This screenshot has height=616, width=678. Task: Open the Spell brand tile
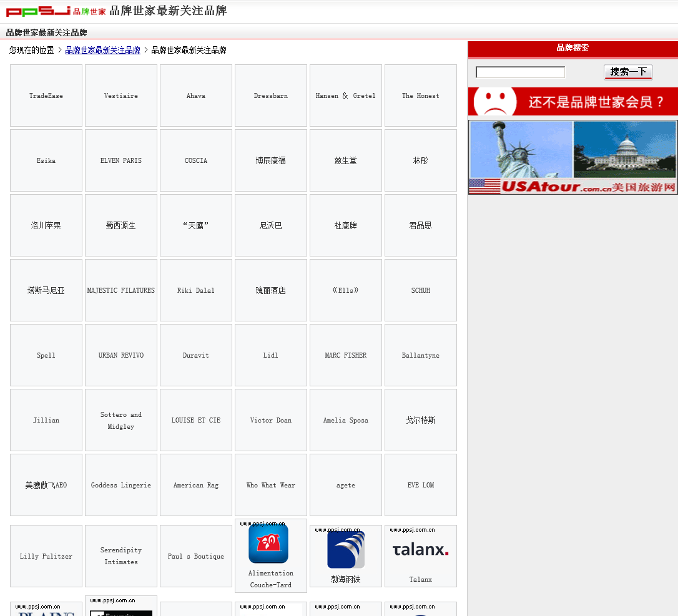46,355
